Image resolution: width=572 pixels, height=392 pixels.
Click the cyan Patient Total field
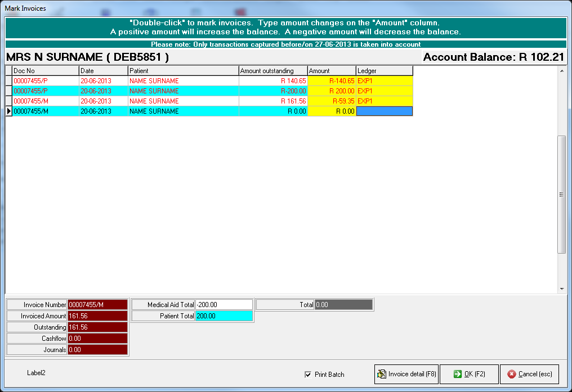(224, 316)
